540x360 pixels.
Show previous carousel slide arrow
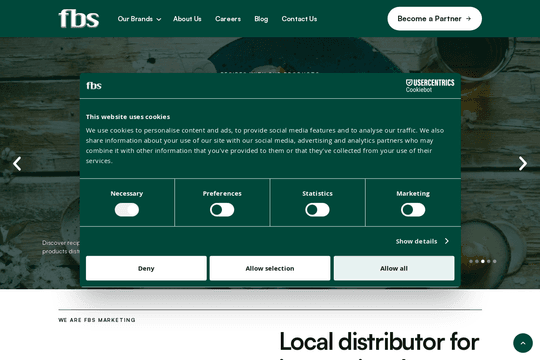(17, 164)
